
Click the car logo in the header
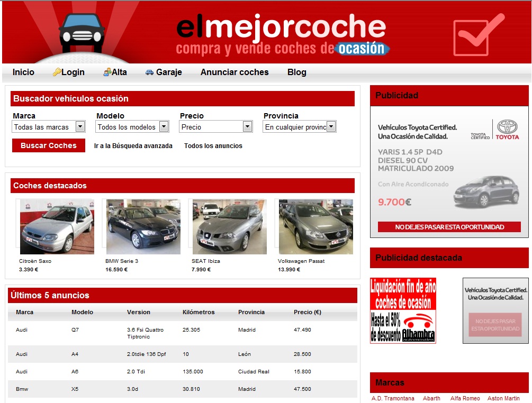point(82,33)
